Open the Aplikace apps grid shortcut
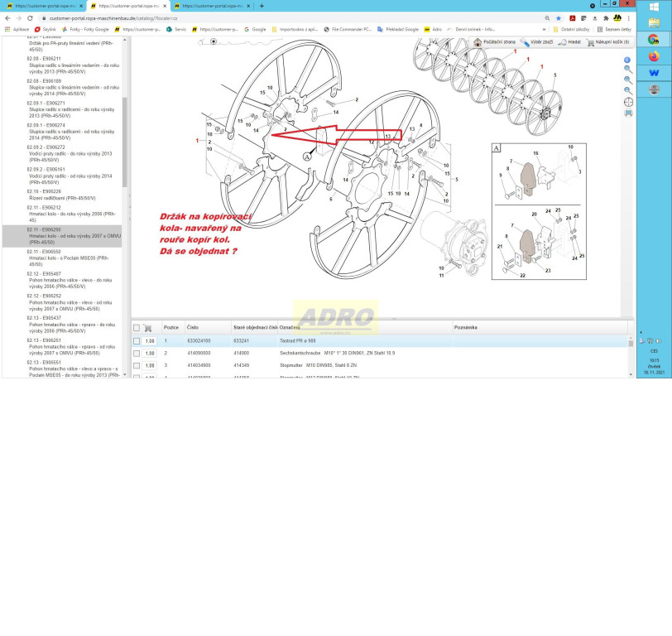This screenshot has width=672, height=636. point(17,30)
